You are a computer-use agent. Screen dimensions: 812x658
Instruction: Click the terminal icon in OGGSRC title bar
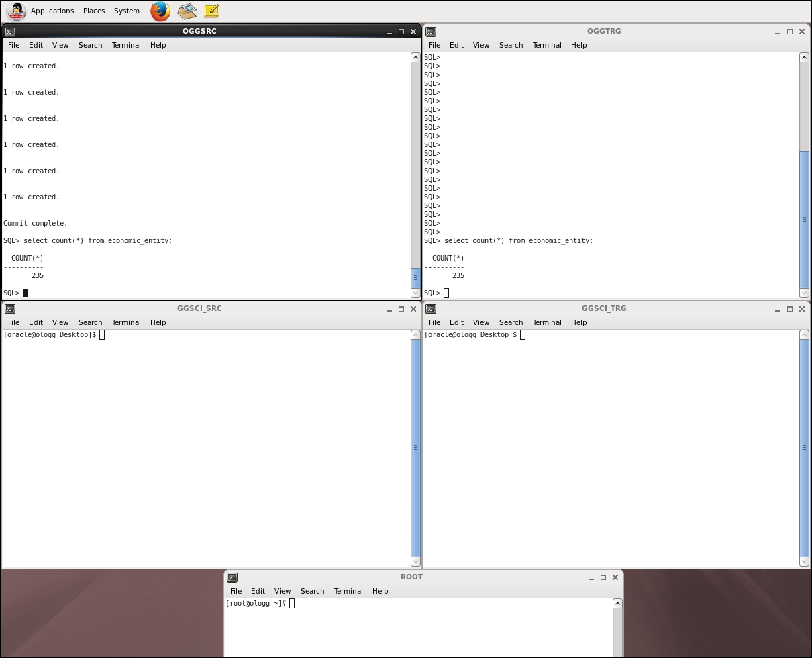[x=10, y=32]
